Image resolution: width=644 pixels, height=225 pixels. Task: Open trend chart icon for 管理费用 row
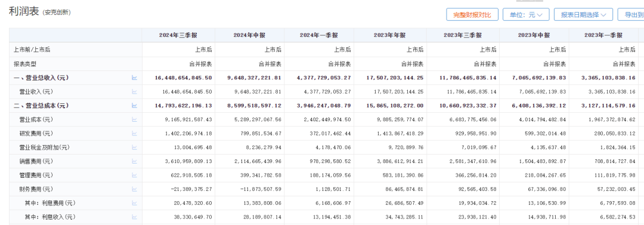tap(134, 175)
